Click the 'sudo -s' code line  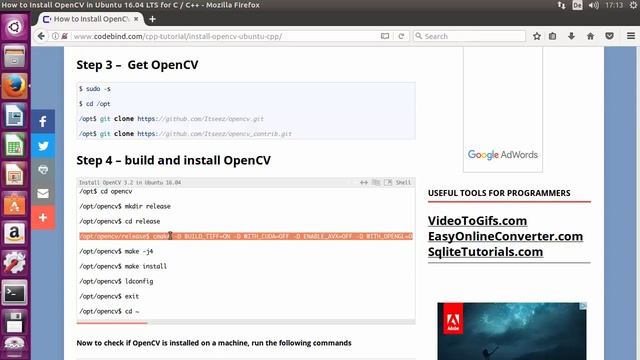[95, 89]
